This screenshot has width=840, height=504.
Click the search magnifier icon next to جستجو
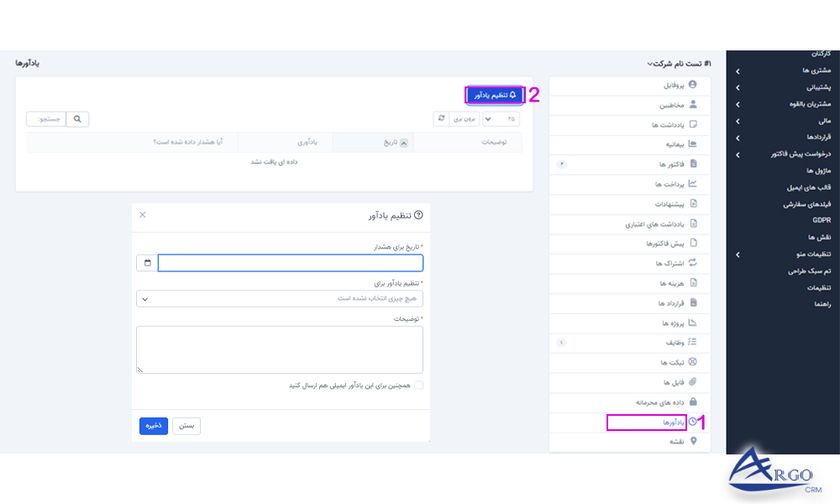click(x=77, y=118)
